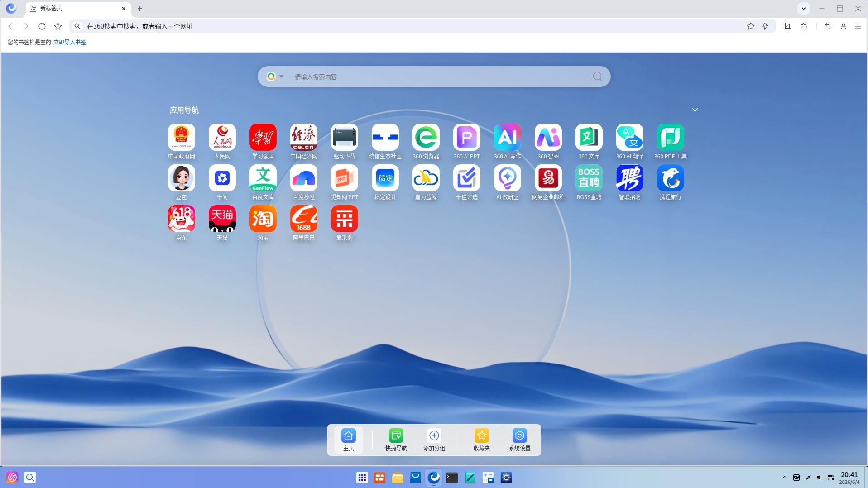
Task: Open the user account icon
Action: tap(844, 26)
